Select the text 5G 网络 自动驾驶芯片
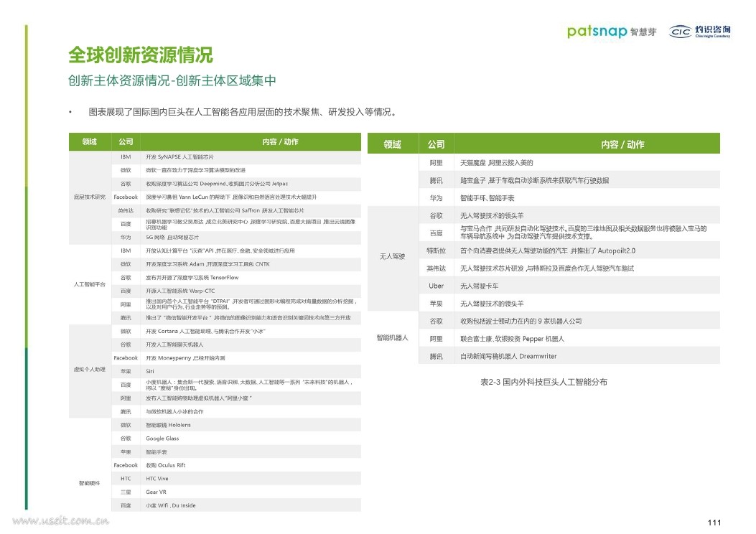Screen dimensions: 756x534 tap(172, 238)
